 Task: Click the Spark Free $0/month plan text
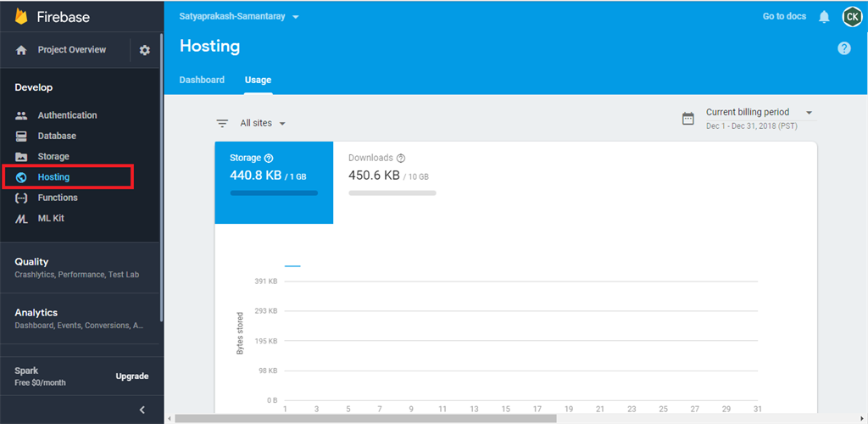point(41,377)
